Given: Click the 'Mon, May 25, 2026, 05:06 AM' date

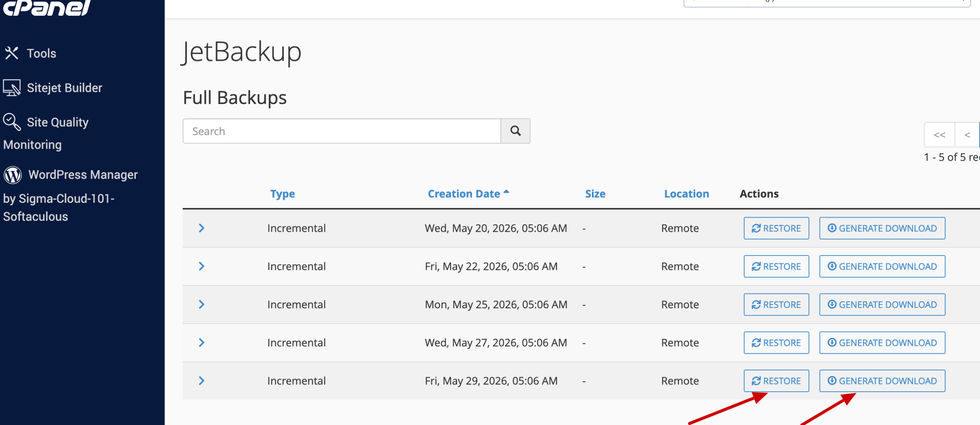Looking at the screenshot, I should pos(496,305).
